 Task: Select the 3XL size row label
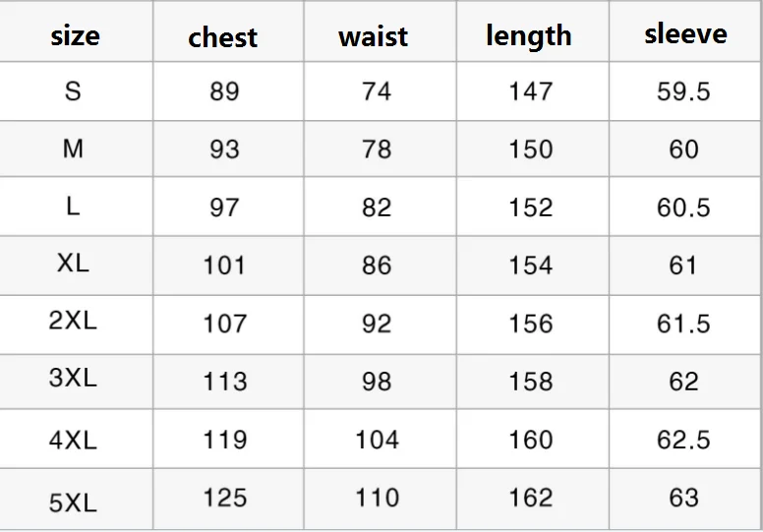point(73,379)
